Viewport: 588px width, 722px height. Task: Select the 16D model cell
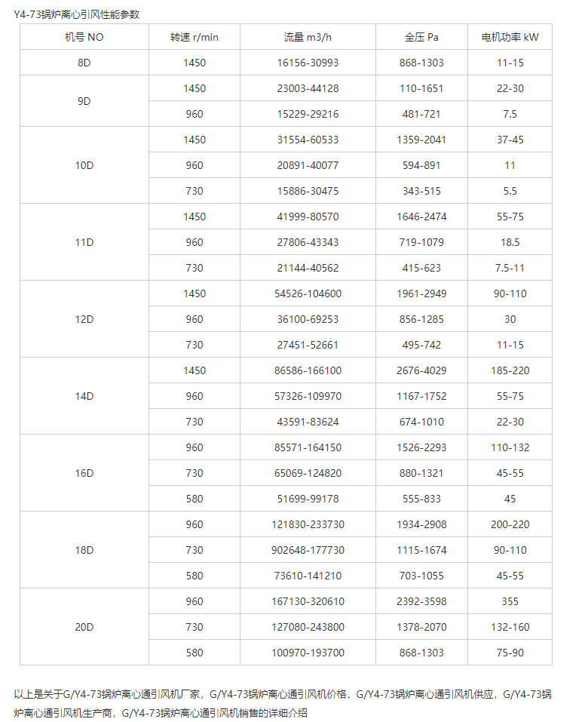click(84, 473)
